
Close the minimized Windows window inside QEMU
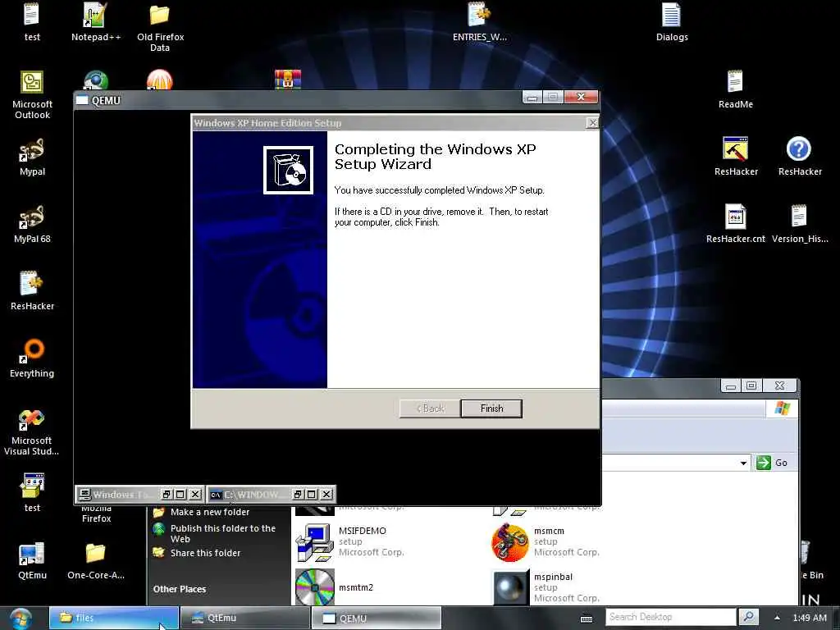pyautogui.click(x=195, y=494)
